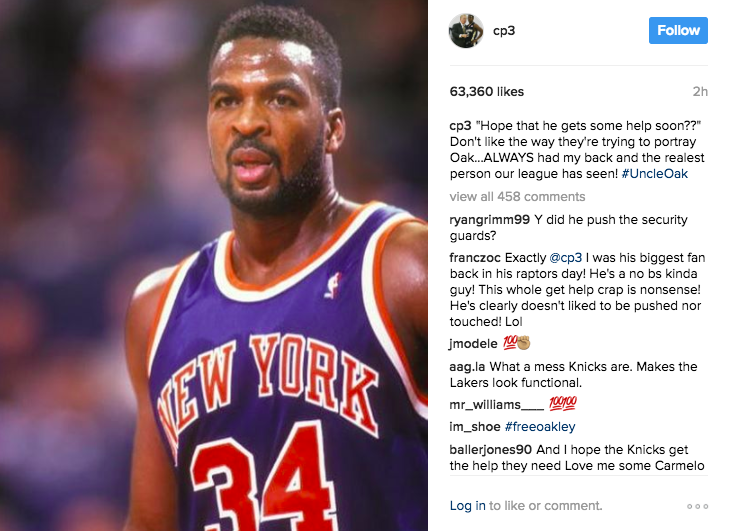The height and width of the screenshot is (531, 730).
Task: Open aag.la's profile
Action: pos(467,367)
